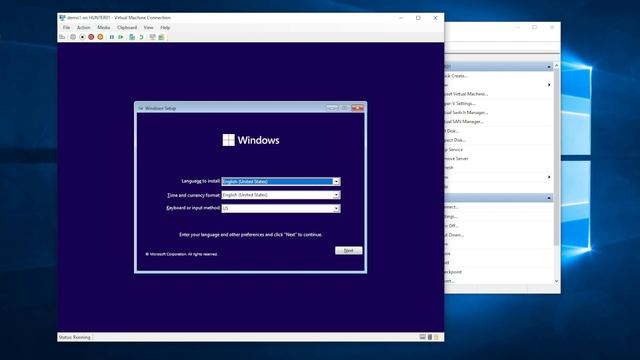Image resolution: width=640 pixels, height=360 pixels.
Task: Click Next in Windows Setup
Action: [x=349, y=250]
